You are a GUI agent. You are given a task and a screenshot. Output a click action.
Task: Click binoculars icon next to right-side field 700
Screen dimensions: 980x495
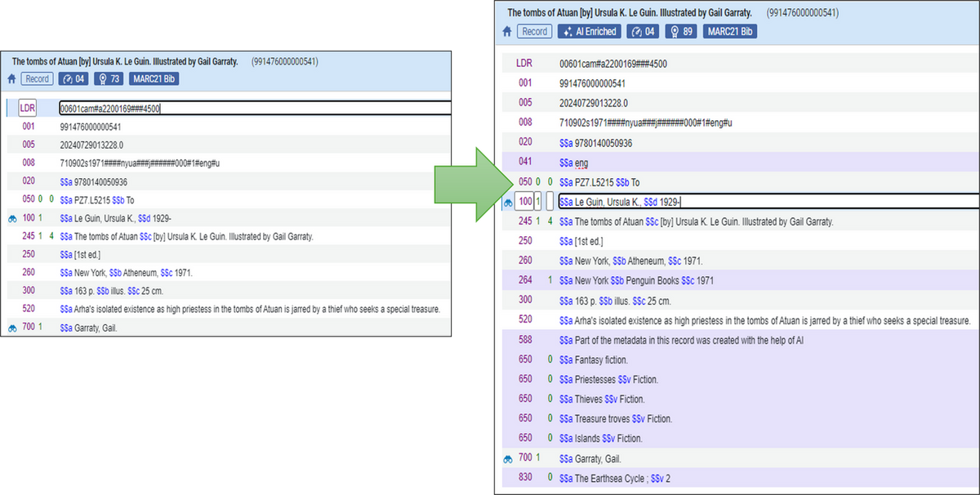[x=507, y=459]
